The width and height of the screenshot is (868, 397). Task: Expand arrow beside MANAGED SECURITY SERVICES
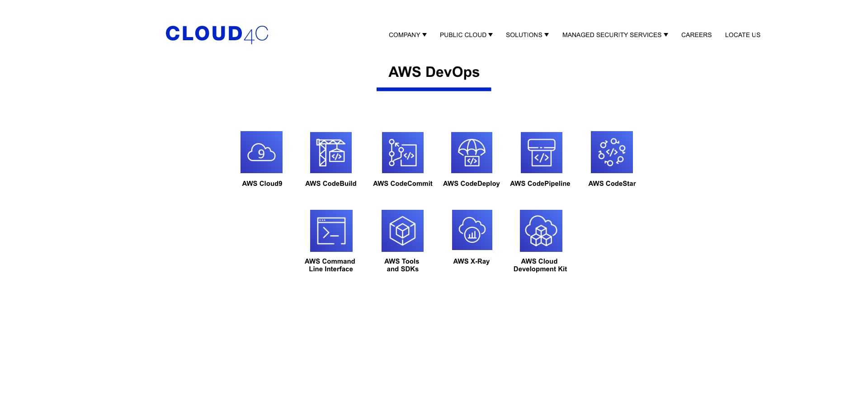click(x=666, y=35)
